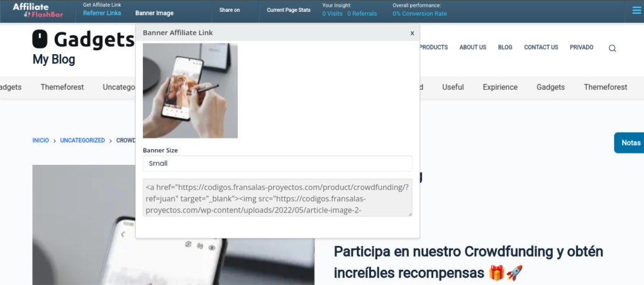Click the Gadgets mouse logo icon
644x285 pixels.
[40, 40]
